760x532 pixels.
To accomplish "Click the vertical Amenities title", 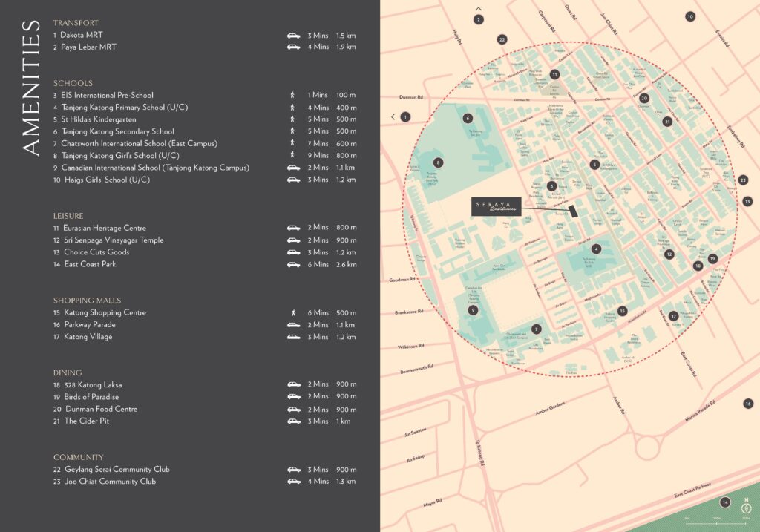I will click(x=30, y=88).
